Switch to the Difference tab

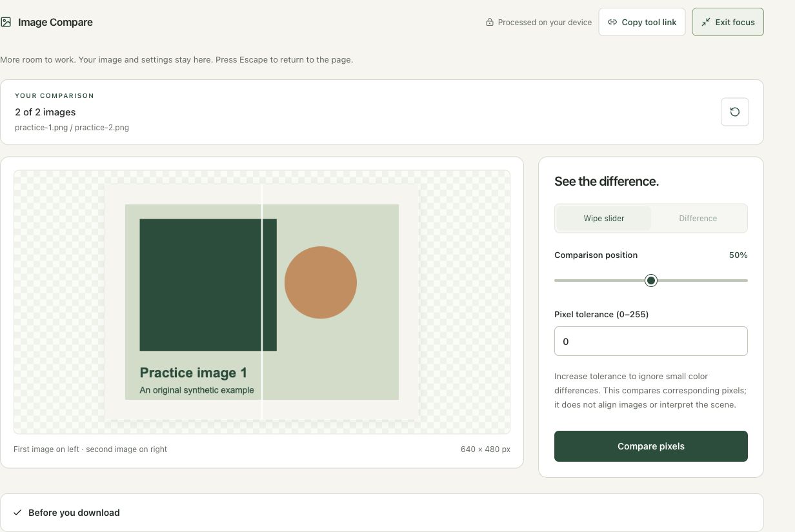[698, 219]
